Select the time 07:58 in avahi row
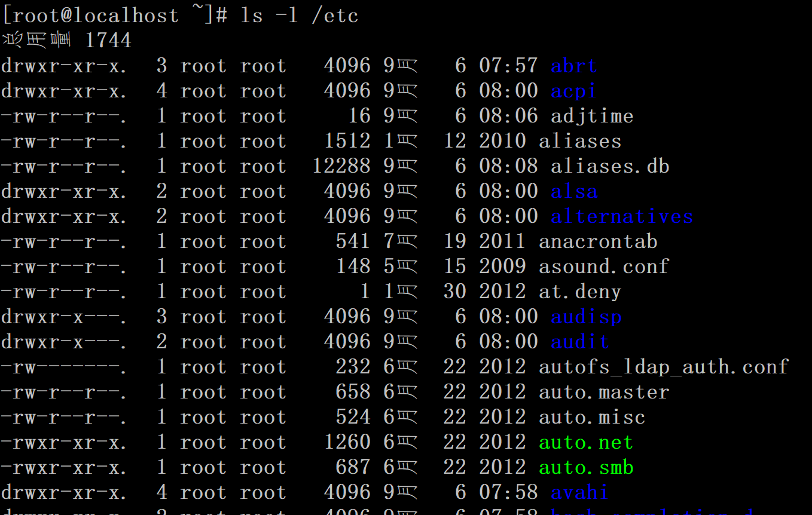Screen dimensions: 812x515 (509, 492)
